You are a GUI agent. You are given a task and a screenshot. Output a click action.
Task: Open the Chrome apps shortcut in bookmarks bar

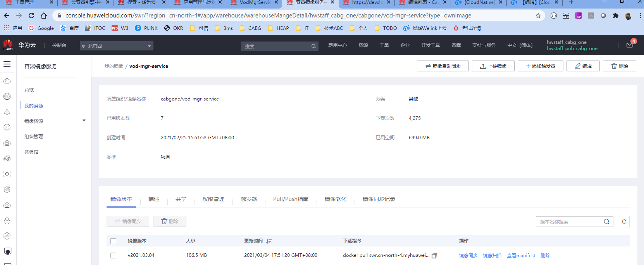pos(13,28)
